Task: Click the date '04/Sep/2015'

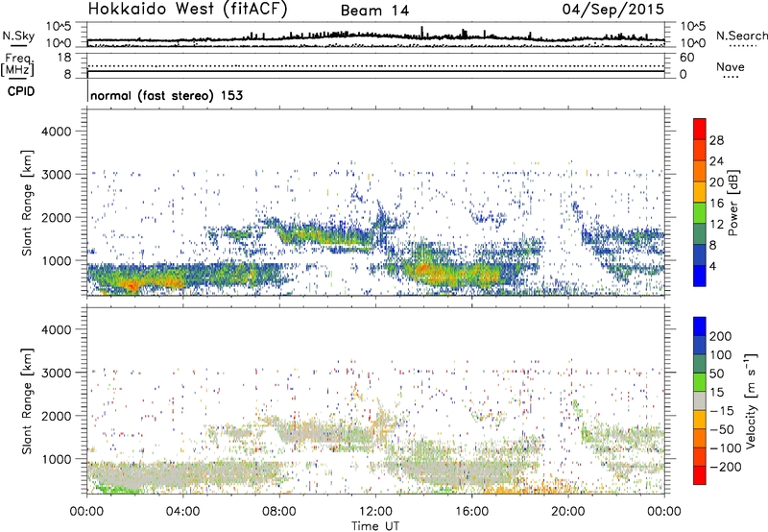Action: click(613, 10)
